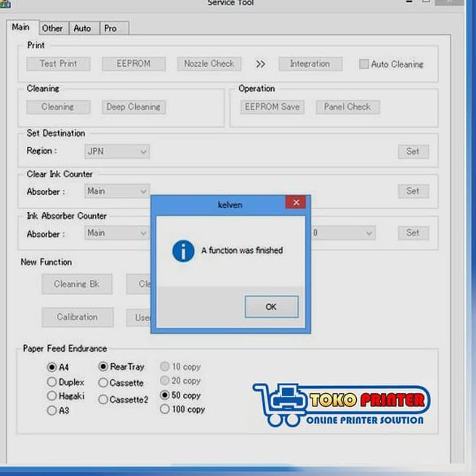
Task: Expand the counter value dropdown showing 0
Action: [x=342, y=233]
